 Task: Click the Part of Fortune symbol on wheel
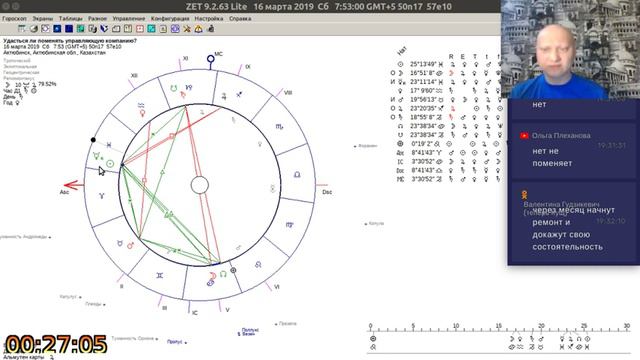coord(233,270)
